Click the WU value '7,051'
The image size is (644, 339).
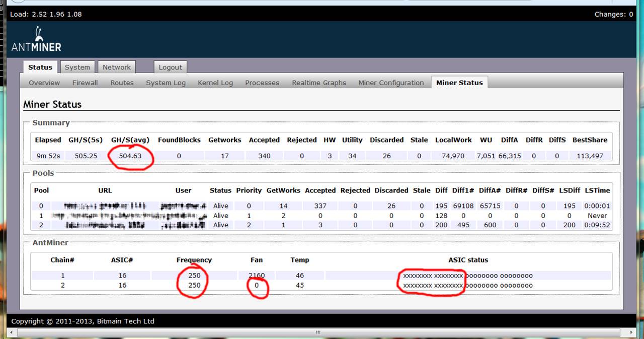(x=486, y=156)
